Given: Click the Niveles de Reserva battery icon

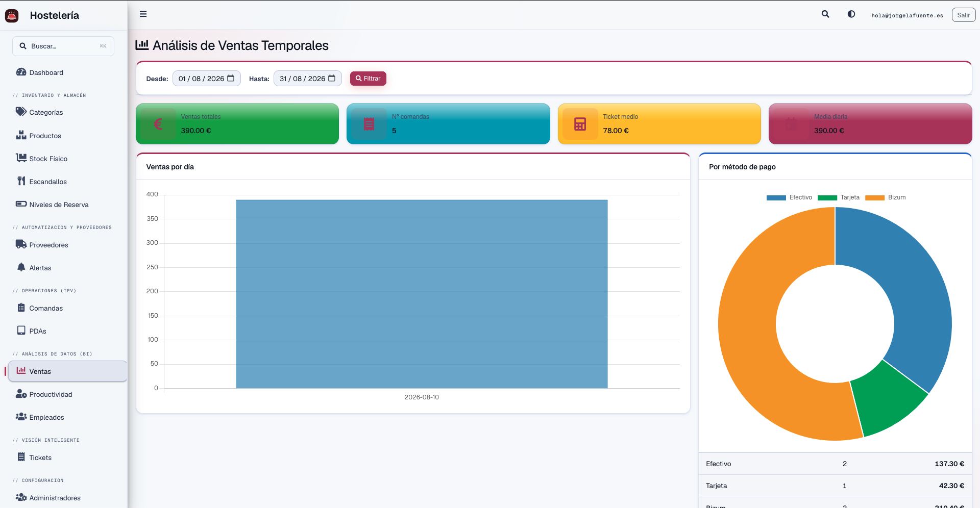Looking at the screenshot, I should coord(21,204).
